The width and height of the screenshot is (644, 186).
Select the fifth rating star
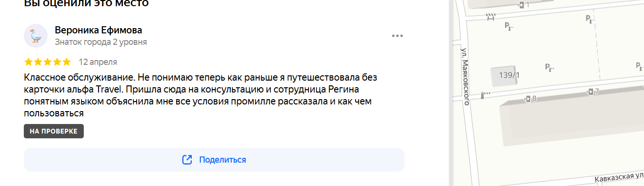tap(66, 62)
